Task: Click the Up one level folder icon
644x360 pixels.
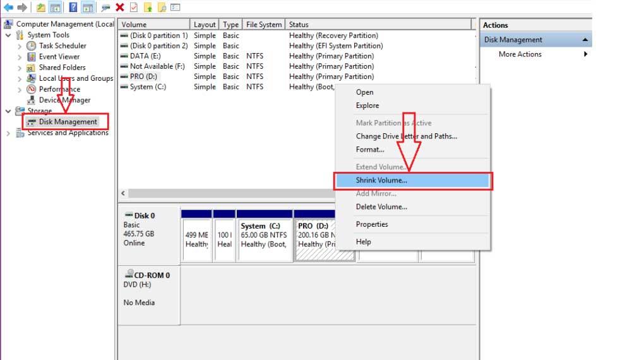Action: [x=40, y=8]
